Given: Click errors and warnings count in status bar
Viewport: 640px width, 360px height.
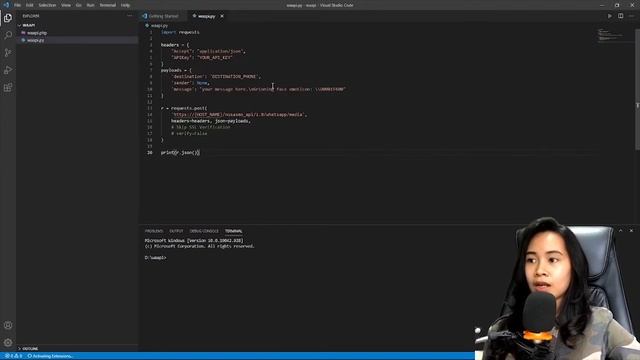Looking at the screenshot, I should [13, 356].
